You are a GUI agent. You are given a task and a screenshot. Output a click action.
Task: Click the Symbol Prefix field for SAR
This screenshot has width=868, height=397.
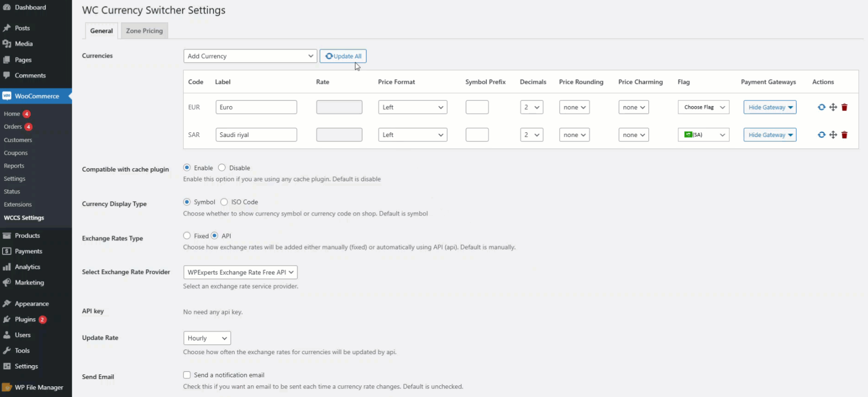coord(477,135)
